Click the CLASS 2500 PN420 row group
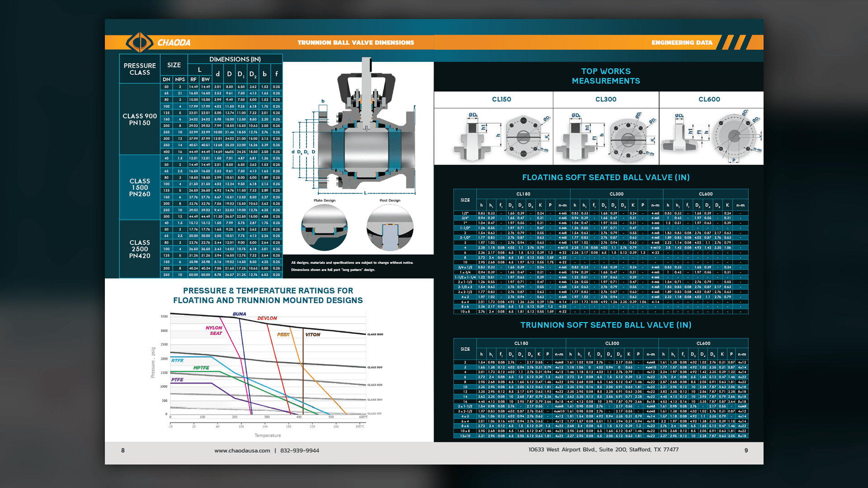This screenshot has width=868, height=488. [x=140, y=249]
